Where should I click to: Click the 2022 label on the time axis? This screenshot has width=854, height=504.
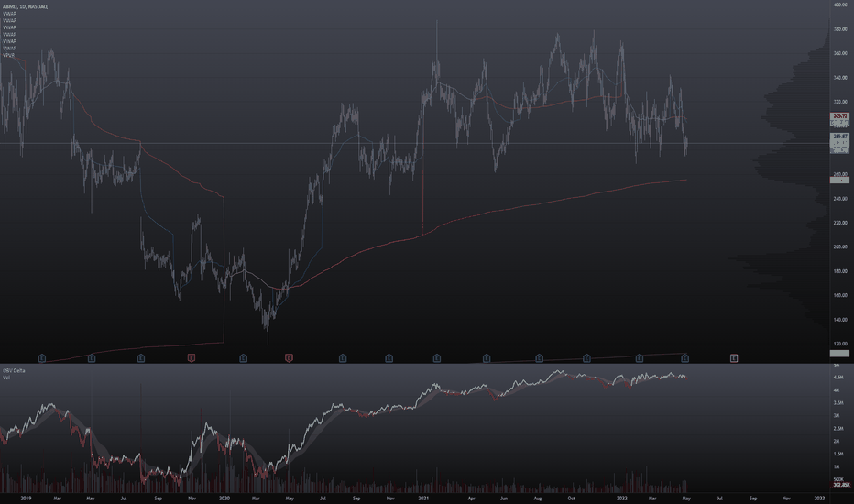click(x=621, y=498)
